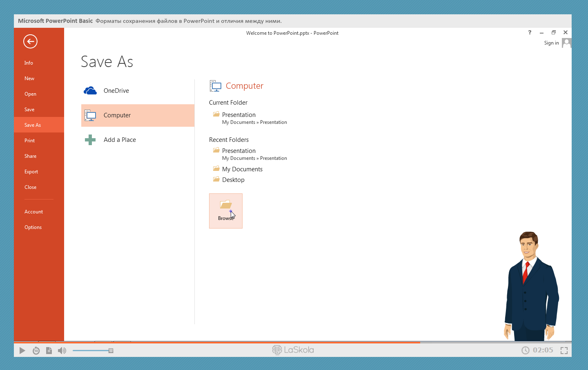The image size is (588, 370).
Task: Click the back arrow circle icon
Action: pyautogui.click(x=30, y=41)
